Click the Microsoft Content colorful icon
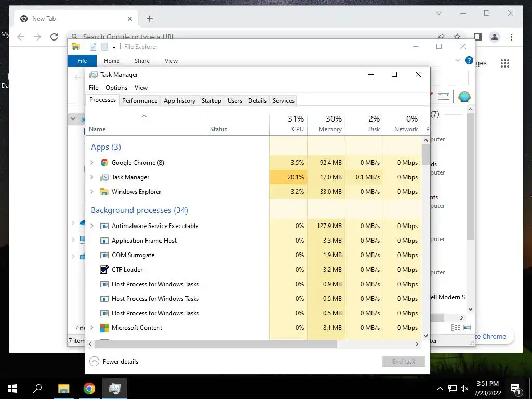 (104, 328)
